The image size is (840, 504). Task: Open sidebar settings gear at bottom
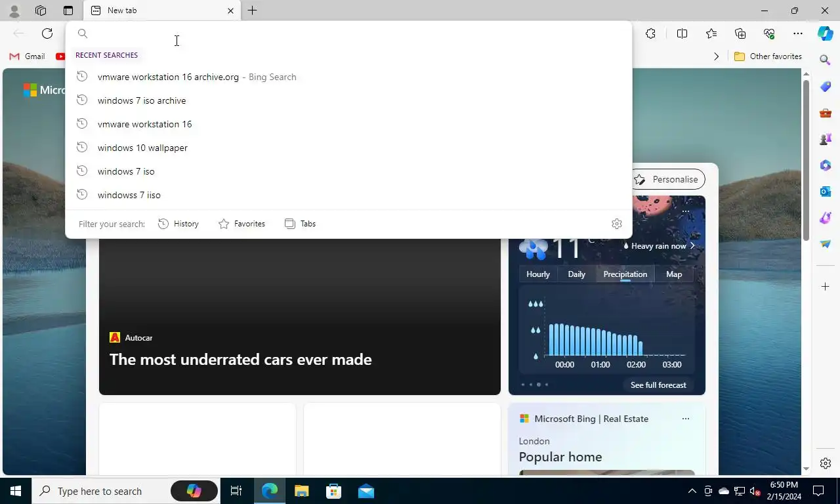click(826, 463)
